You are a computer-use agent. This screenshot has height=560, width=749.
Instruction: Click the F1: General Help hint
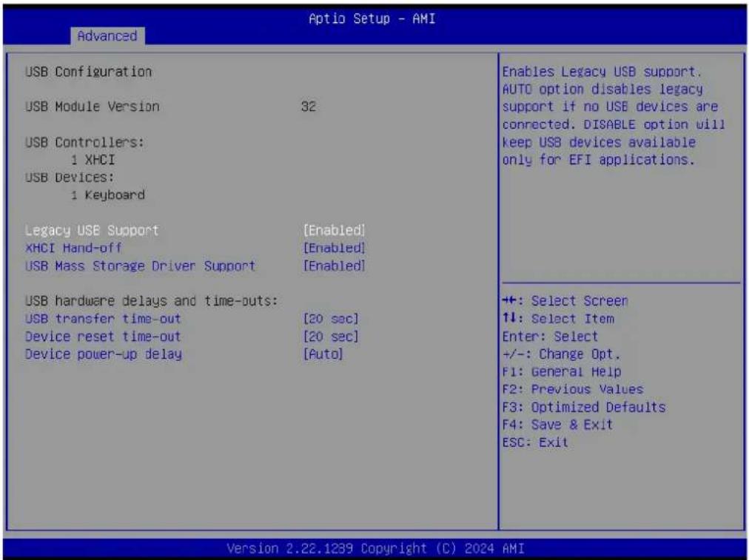coord(562,371)
